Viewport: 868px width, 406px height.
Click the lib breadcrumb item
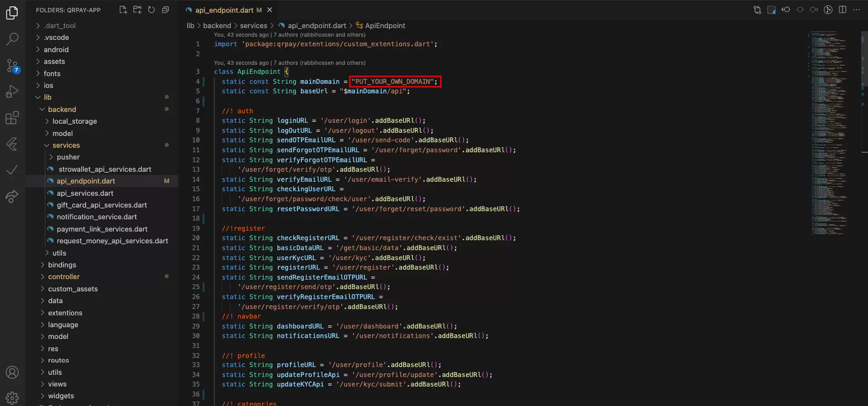pyautogui.click(x=190, y=25)
